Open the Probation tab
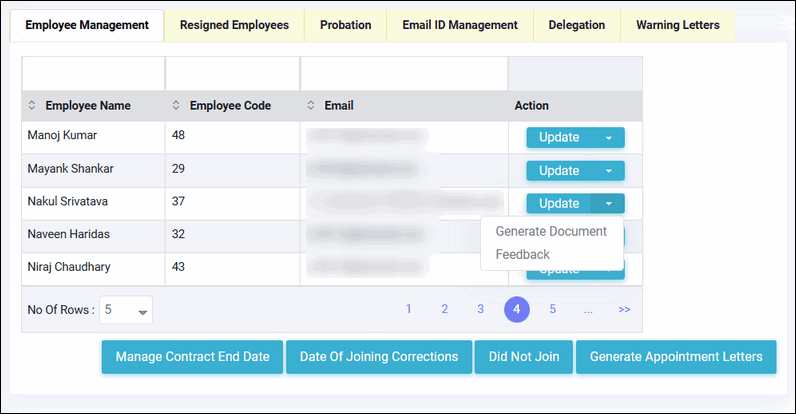The height and width of the screenshot is (414, 796). click(345, 25)
